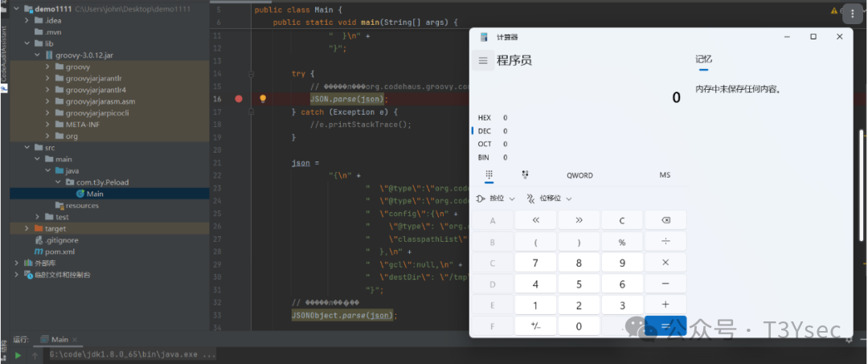
Task: Click the digit 7 key
Action: [535, 263]
